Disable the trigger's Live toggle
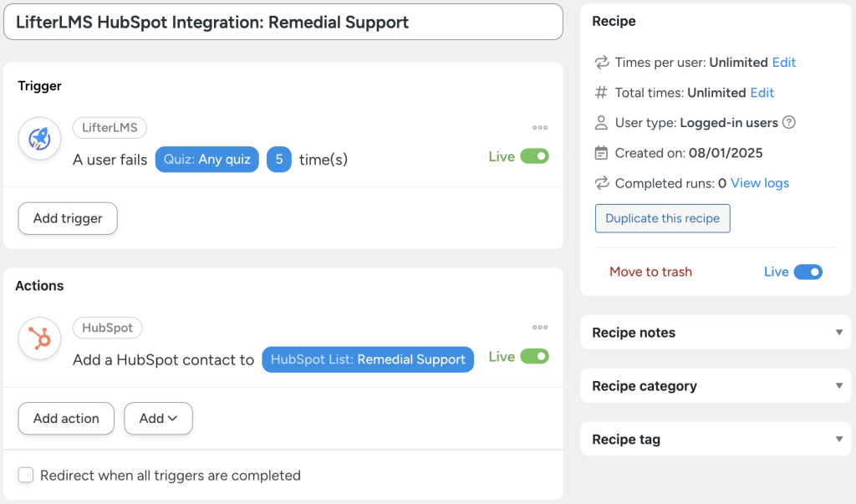Viewport: 856px width, 504px height. [x=532, y=155]
